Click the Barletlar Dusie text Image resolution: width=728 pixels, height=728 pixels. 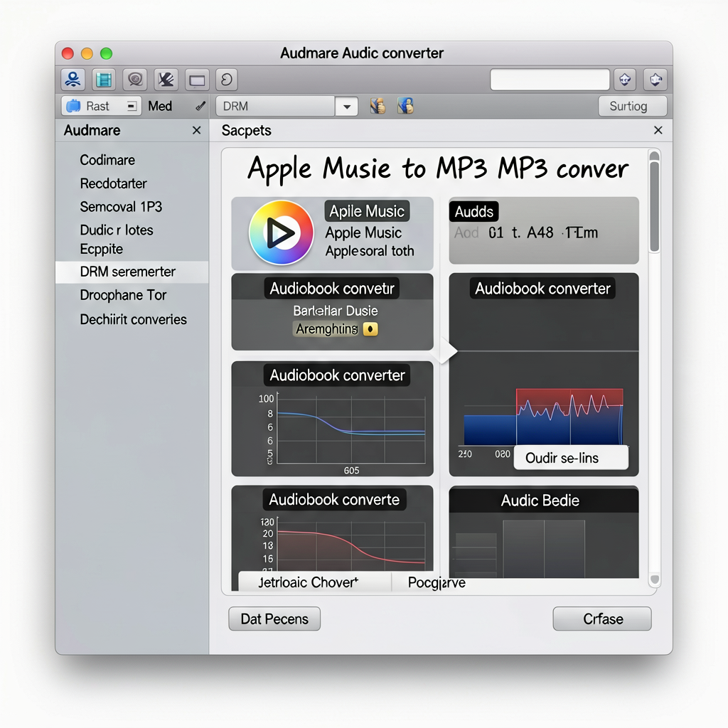(336, 311)
